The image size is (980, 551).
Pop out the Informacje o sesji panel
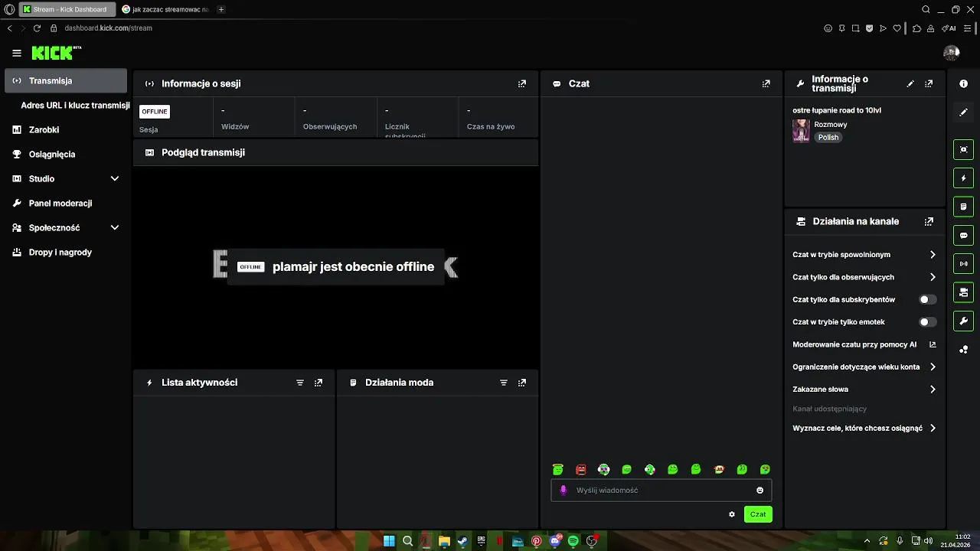522,83
